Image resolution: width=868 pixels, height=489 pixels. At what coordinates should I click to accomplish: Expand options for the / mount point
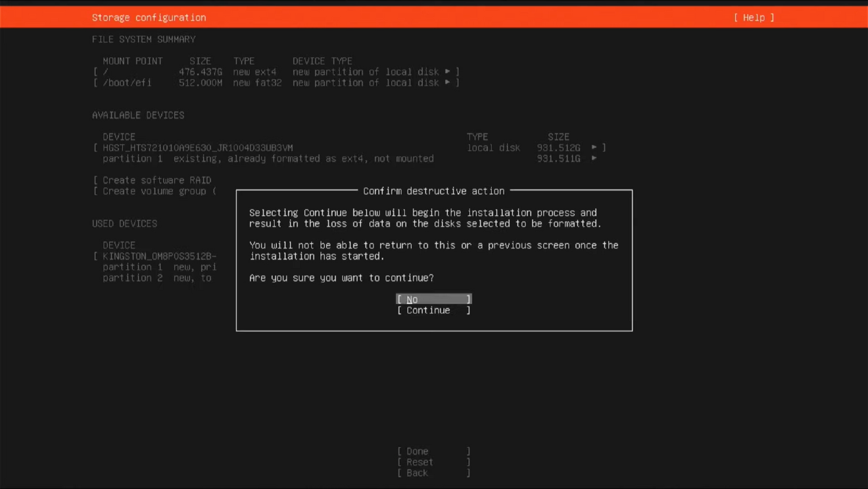(448, 71)
